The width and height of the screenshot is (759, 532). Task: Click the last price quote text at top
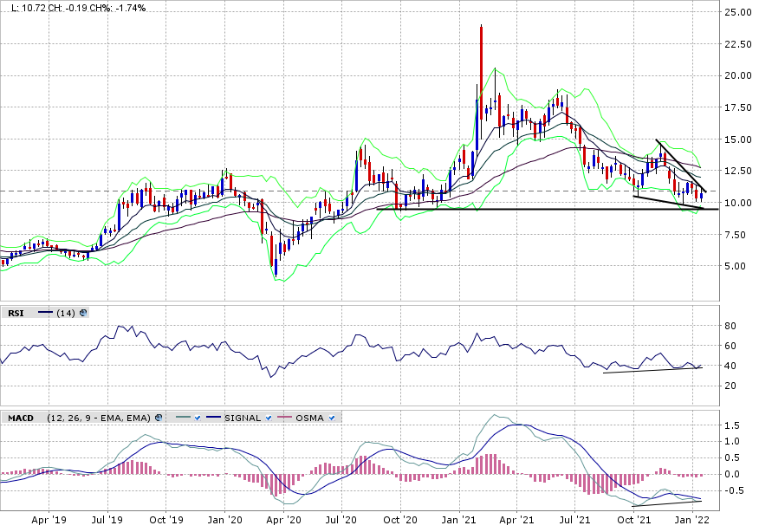click(78, 8)
